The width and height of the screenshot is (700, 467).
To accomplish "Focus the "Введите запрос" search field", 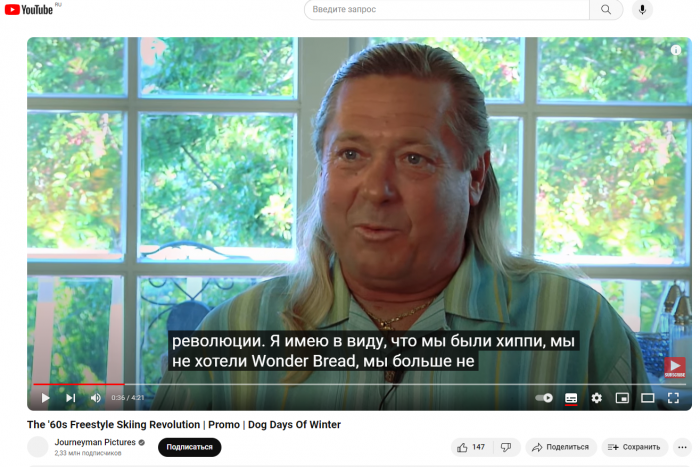I will tap(446, 9).
